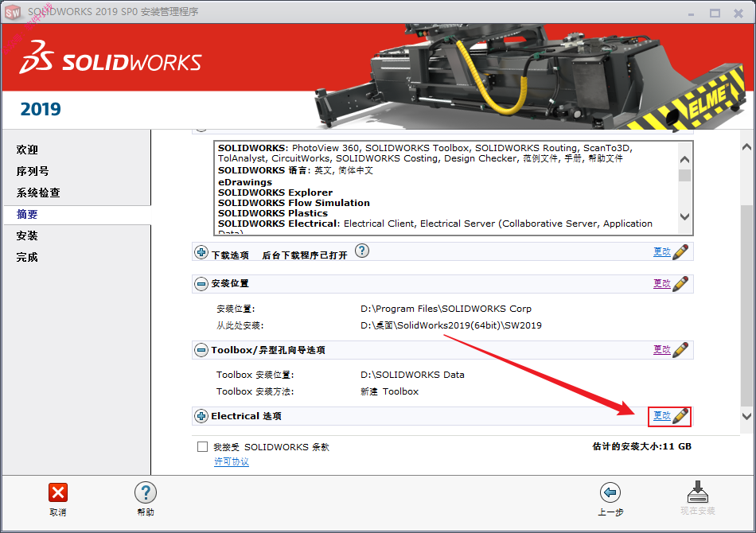Minimize the installation manager window
The width and height of the screenshot is (756, 533).
(x=691, y=14)
